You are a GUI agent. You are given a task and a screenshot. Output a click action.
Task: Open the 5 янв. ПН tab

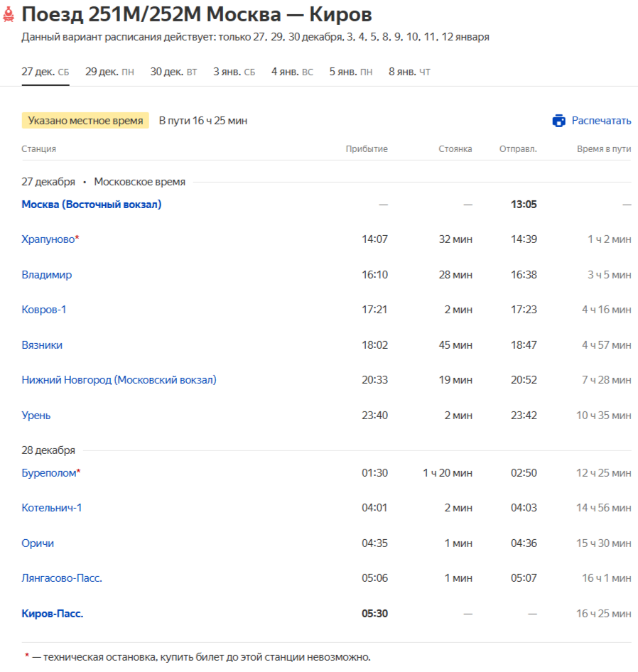pos(350,72)
